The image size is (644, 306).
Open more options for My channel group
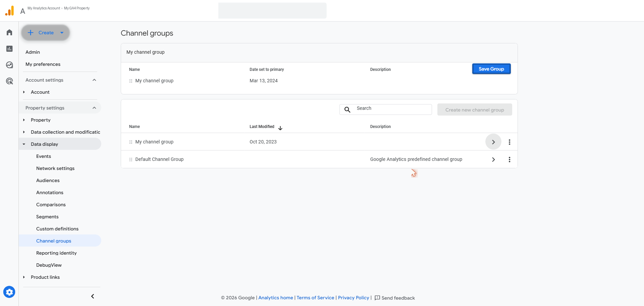(x=509, y=142)
